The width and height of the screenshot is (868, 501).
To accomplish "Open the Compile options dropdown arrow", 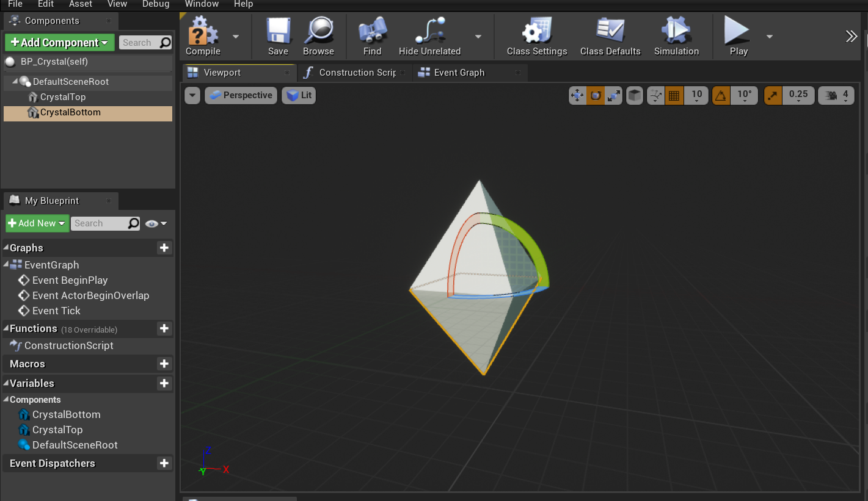I will (x=236, y=37).
